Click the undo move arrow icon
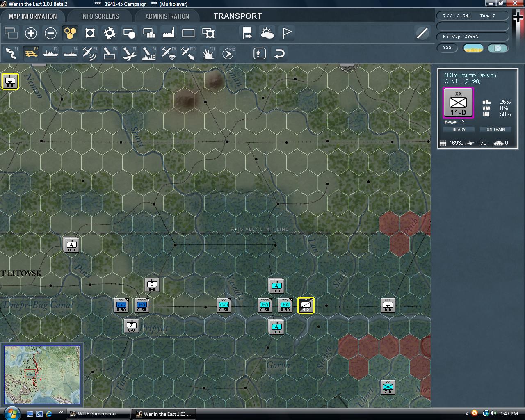 (x=279, y=53)
